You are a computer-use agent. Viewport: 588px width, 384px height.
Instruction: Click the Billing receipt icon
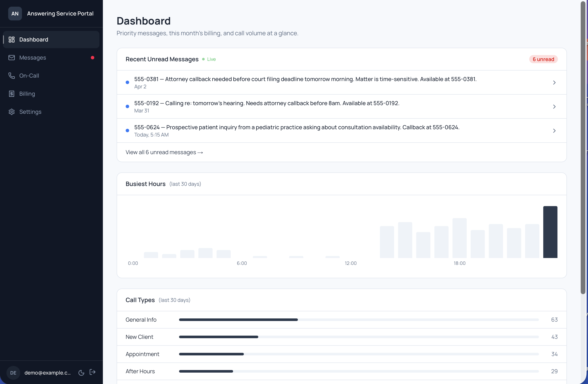[x=12, y=94]
